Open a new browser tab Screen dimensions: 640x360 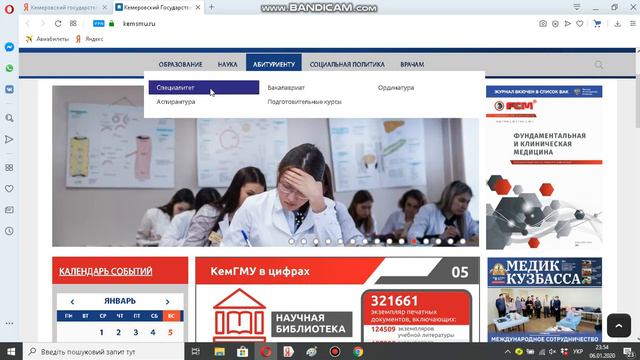pos(211,7)
